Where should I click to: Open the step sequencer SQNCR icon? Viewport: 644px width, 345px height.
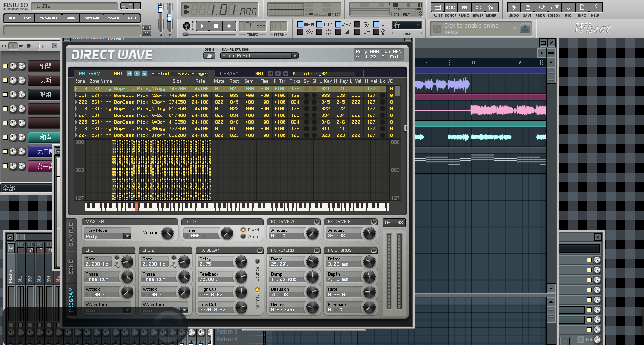(451, 7)
